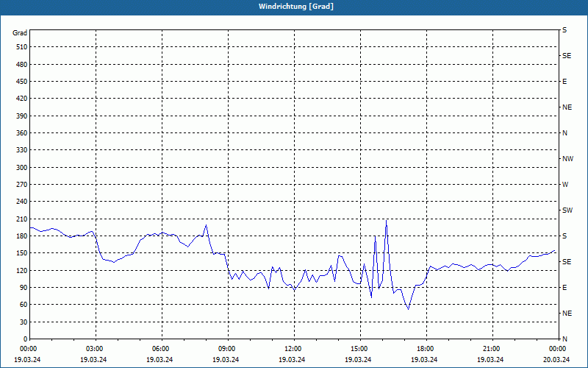The image size is (588, 368).
Task: Click the '19.03.24' date under the first 00:00
Action: coord(27,359)
